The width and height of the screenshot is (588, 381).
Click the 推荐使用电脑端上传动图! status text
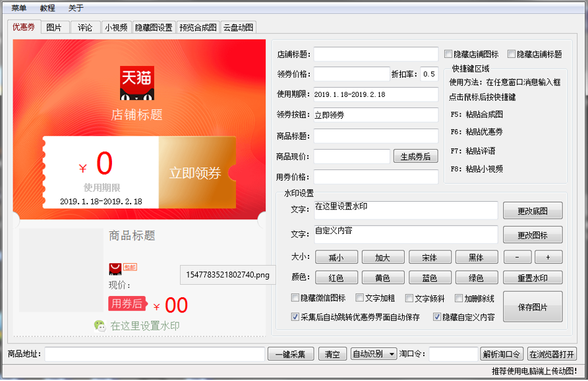coord(535,371)
